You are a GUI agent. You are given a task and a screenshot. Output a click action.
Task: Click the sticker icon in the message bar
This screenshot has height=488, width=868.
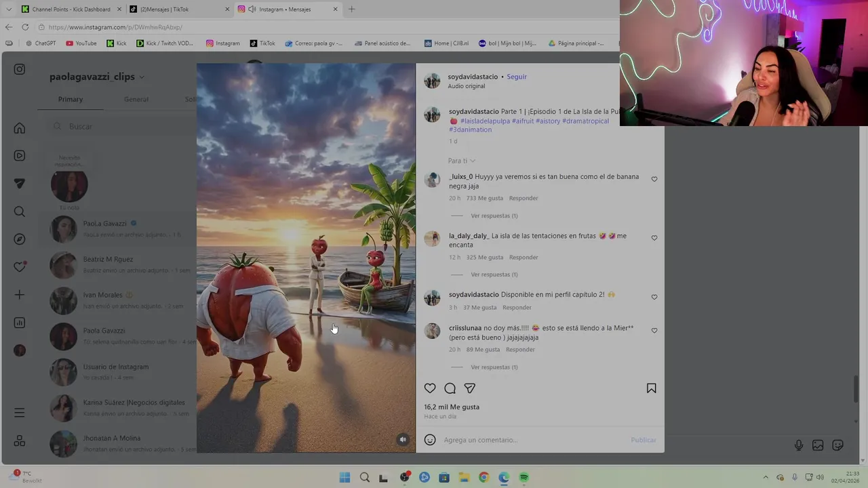pos(837,445)
